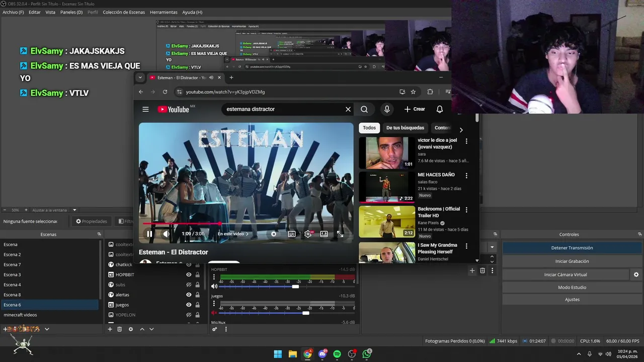Show more filter chips with arrow
This screenshot has height=362, width=644.
(461, 130)
